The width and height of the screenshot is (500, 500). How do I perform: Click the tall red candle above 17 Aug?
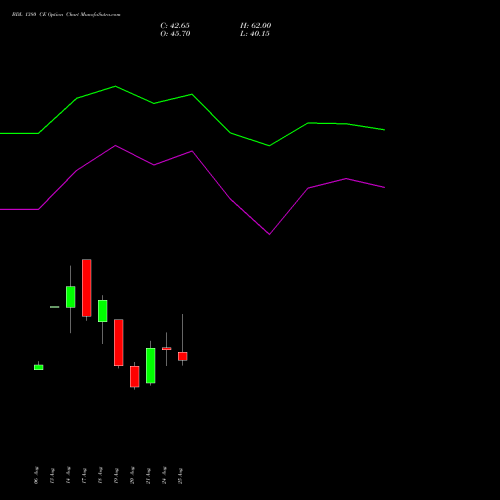click(x=87, y=288)
